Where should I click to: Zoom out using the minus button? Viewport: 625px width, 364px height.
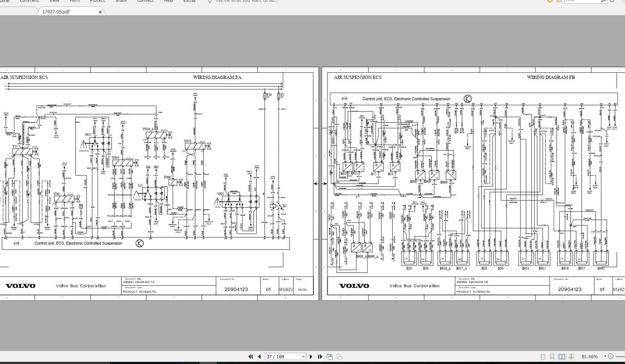click(611, 357)
